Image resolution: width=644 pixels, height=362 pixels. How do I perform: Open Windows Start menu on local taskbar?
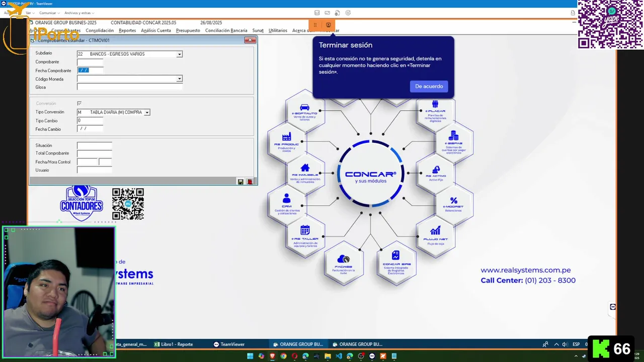pyautogui.click(x=250, y=356)
